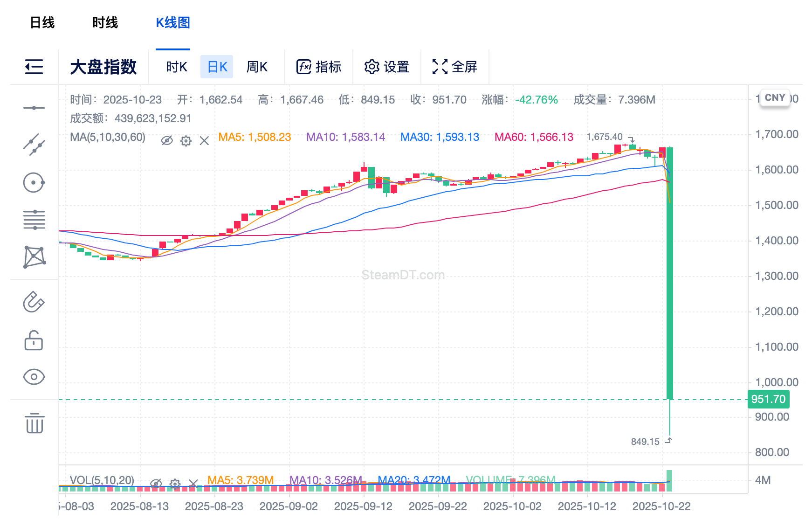Image resolution: width=812 pixels, height=526 pixels.
Task: Hide the MA lines with the eye toggle
Action: pyautogui.click(x=167, y=141)
